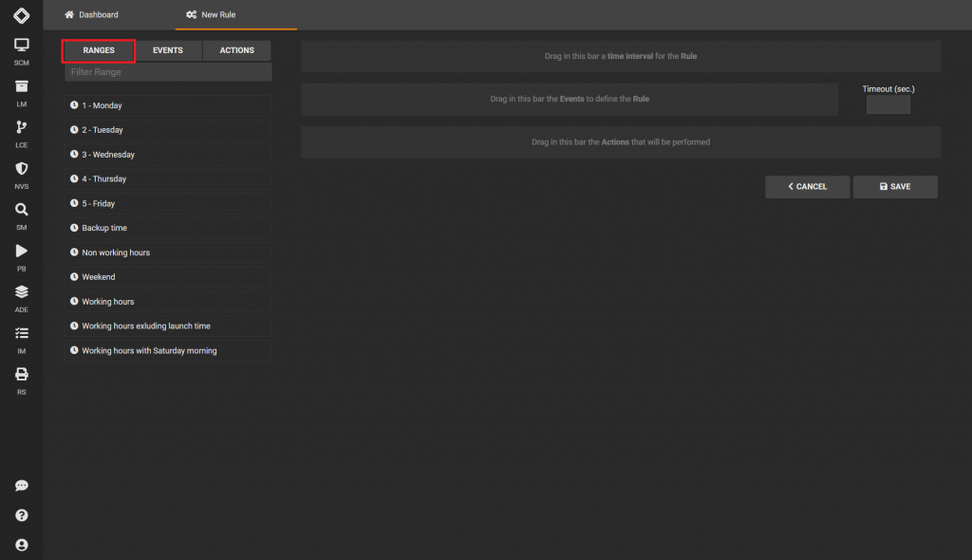Click the clock icon beside 1 - Monday
The width and height of the screenshot is (972, 560).
point(74,105)
